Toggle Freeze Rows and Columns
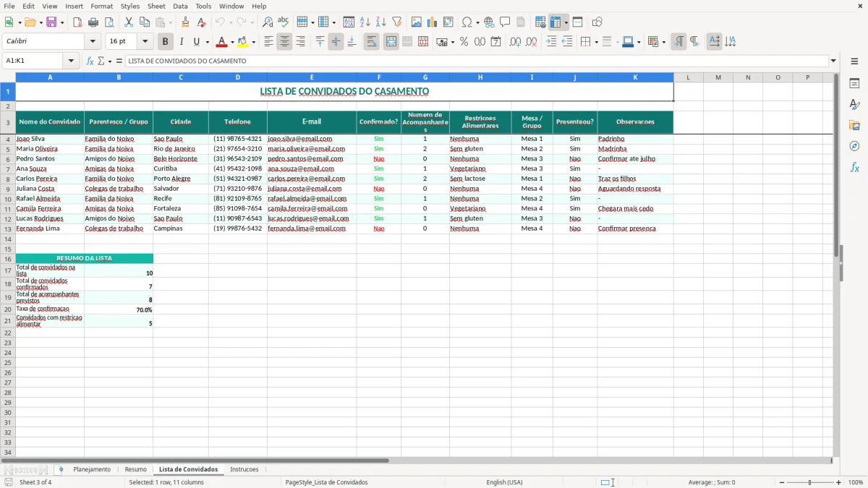 pos(556,22)
